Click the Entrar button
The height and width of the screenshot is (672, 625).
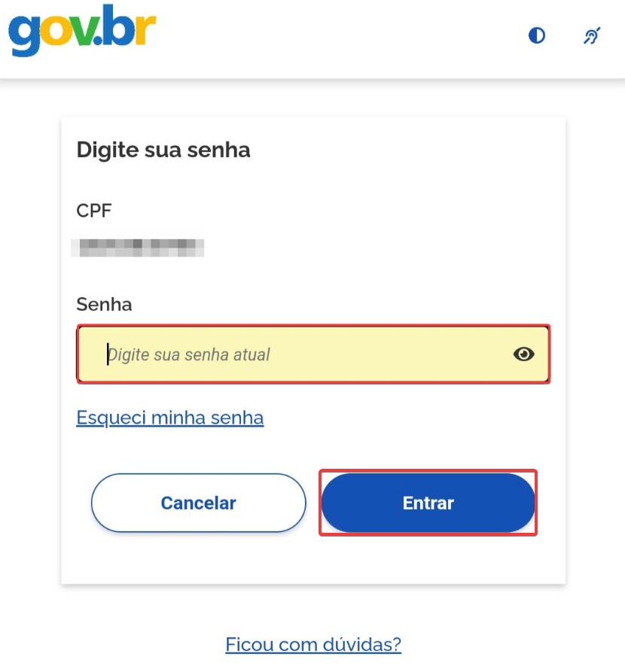[428, 503]
